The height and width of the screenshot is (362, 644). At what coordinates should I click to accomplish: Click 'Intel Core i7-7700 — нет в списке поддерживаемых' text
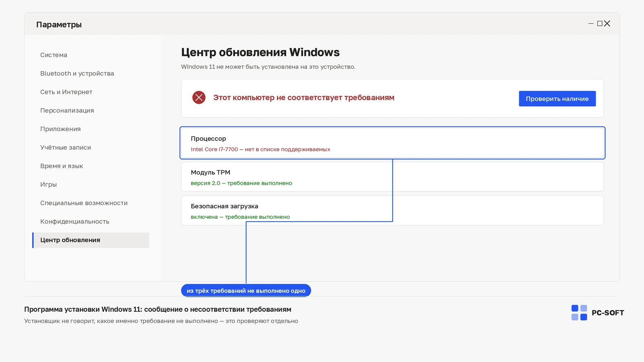[x=260, y=149]
